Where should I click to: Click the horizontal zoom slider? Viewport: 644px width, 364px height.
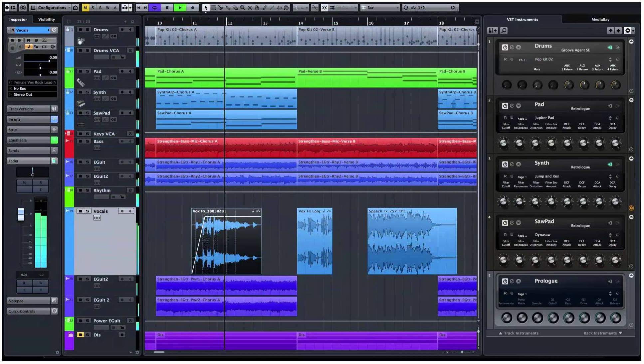click(x=462, y=352)
